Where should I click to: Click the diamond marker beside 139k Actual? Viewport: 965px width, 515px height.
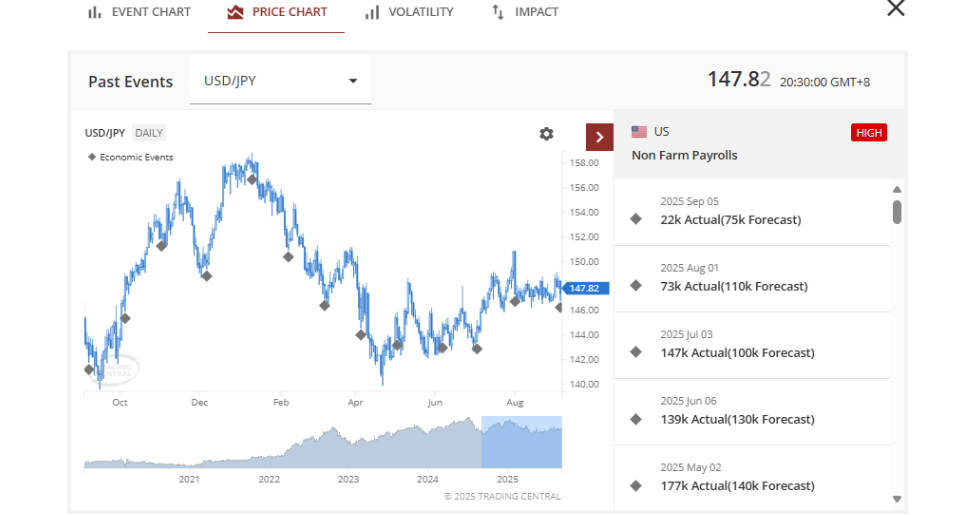click(636, 419)
